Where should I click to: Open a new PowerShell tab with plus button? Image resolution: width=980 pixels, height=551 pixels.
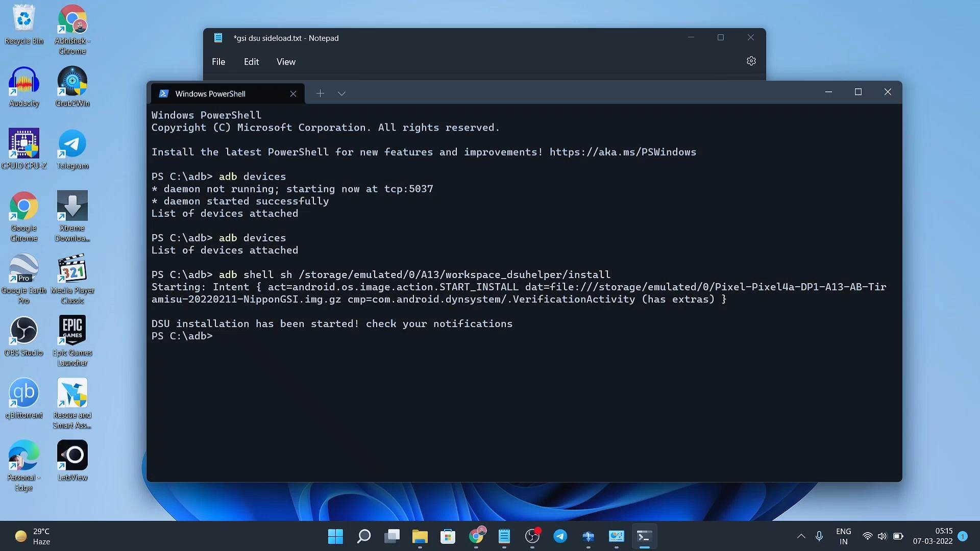(x=320, y=93)
